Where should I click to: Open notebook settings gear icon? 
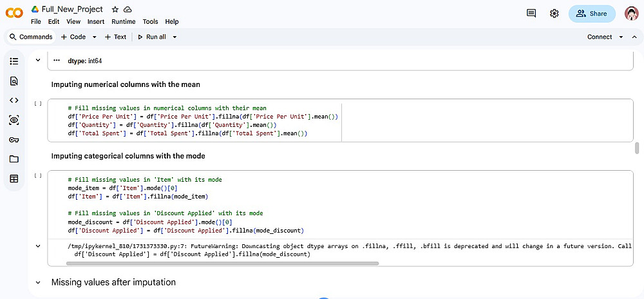point(554,14)
